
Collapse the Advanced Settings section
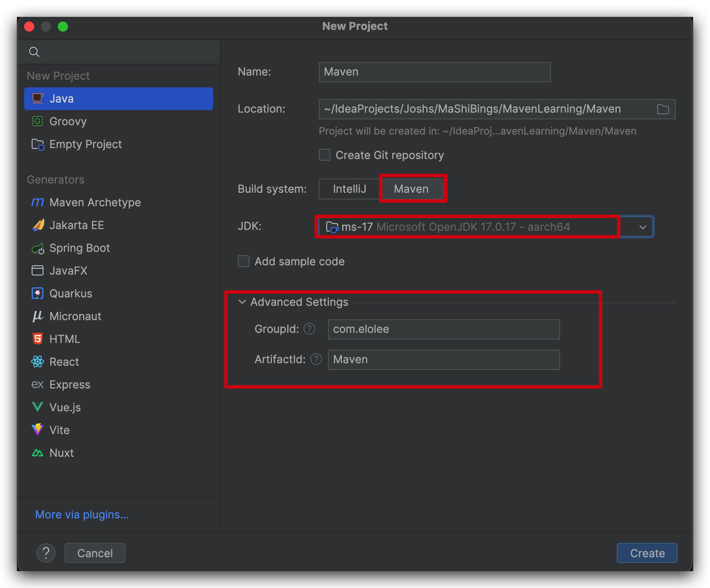pos(242,302)
